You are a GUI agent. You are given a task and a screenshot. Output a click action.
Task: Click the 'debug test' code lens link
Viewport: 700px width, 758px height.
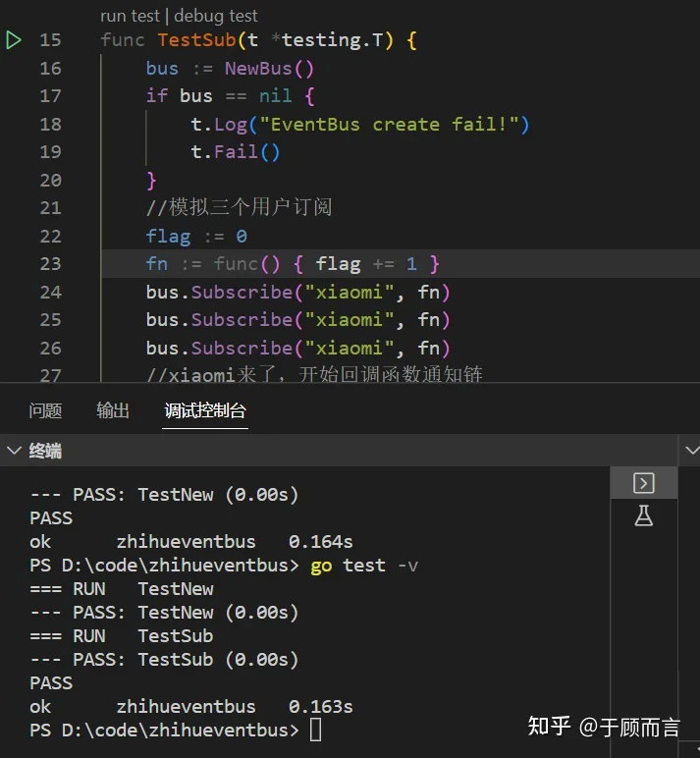pos(216,16)
